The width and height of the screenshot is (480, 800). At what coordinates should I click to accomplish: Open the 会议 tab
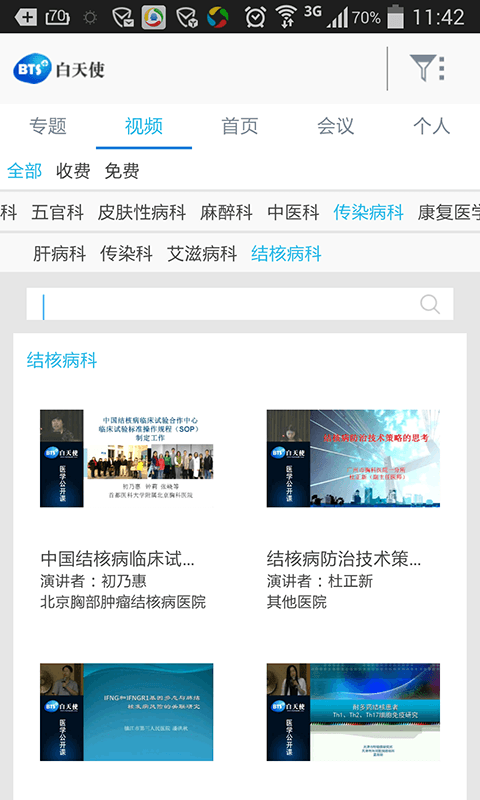[336, 126]
